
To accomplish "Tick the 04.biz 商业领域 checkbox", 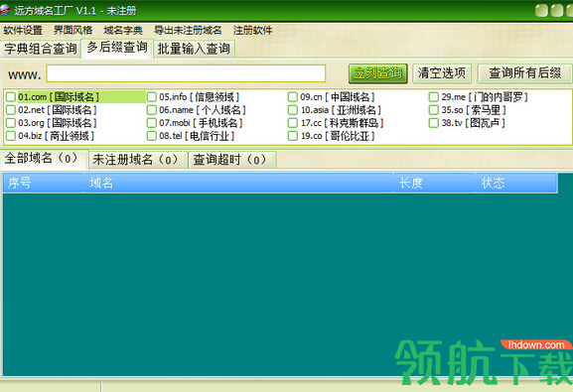I will tap(11, 136).
